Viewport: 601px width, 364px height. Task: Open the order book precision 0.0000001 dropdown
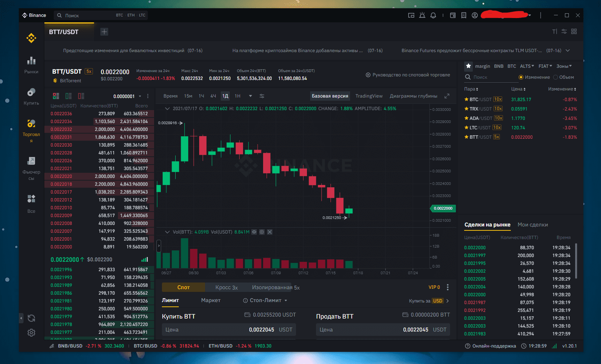coord(127,96)
